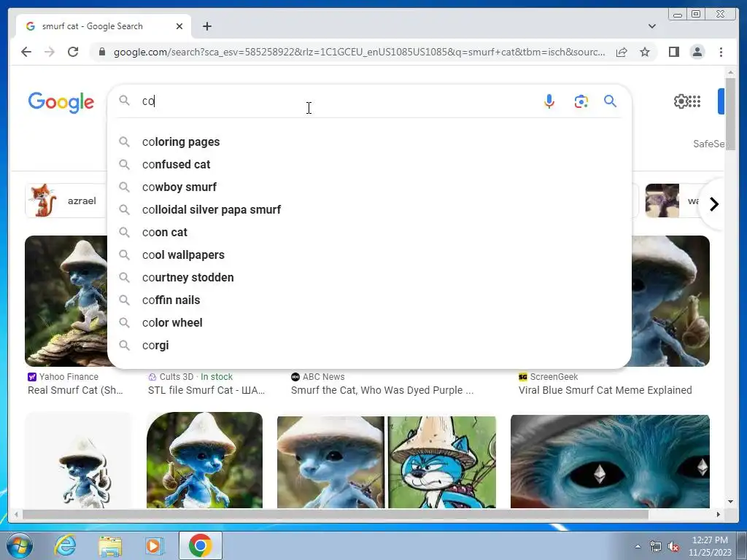Search by image with Google Lens
The image size is (747, 560).
(581, 101)
